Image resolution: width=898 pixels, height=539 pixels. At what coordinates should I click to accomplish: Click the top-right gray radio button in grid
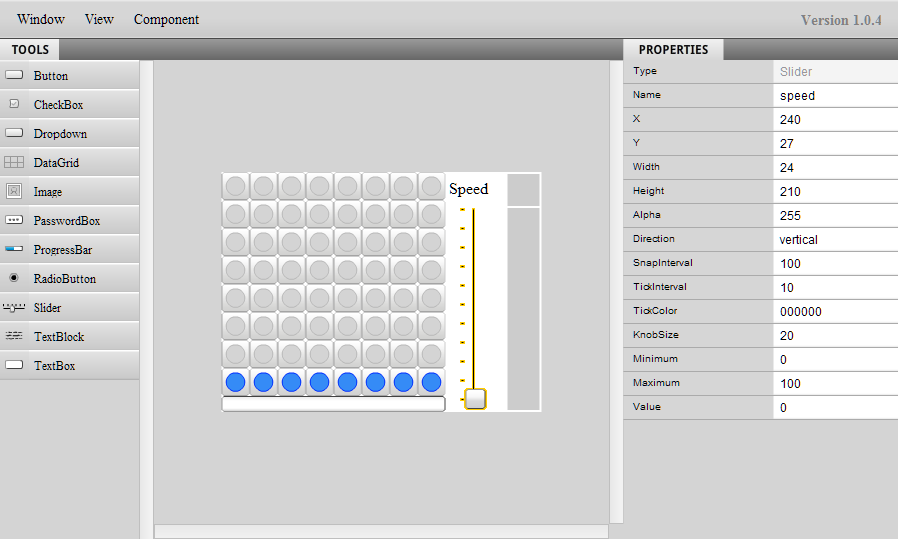click(x=431, y=186)
